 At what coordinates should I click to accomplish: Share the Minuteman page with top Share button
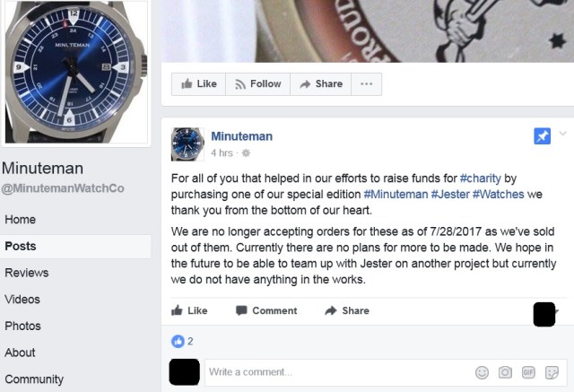tap(321, 84)
